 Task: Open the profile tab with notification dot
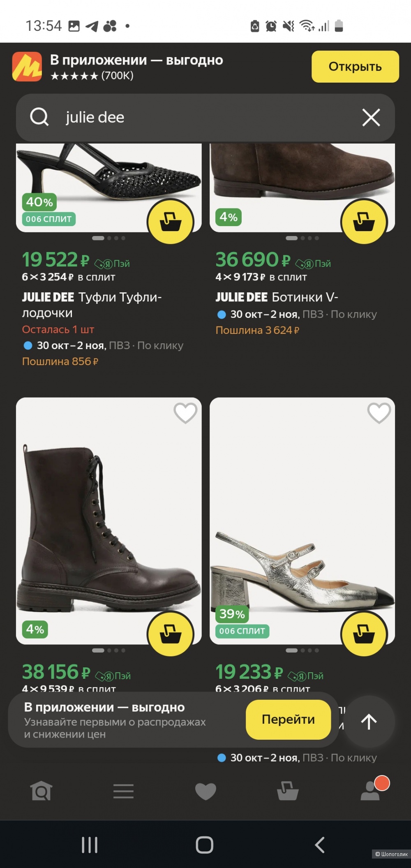coord(371,791)
